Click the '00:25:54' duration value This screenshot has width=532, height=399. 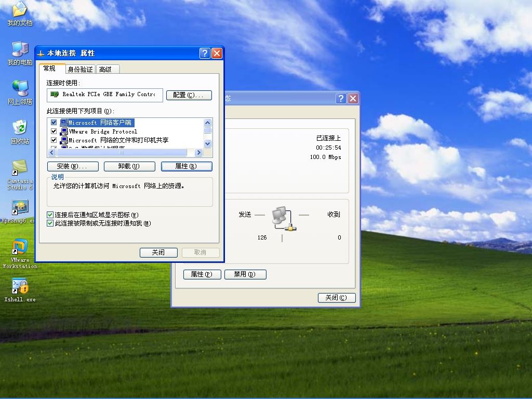[x=328, y=148]
